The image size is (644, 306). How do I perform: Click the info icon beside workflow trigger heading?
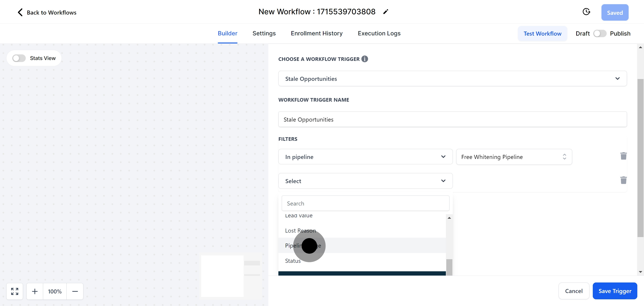pos(364,59)
